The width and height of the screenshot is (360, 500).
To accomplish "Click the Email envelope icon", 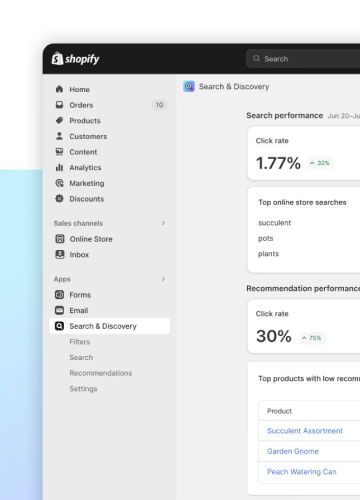I will 59,310.
